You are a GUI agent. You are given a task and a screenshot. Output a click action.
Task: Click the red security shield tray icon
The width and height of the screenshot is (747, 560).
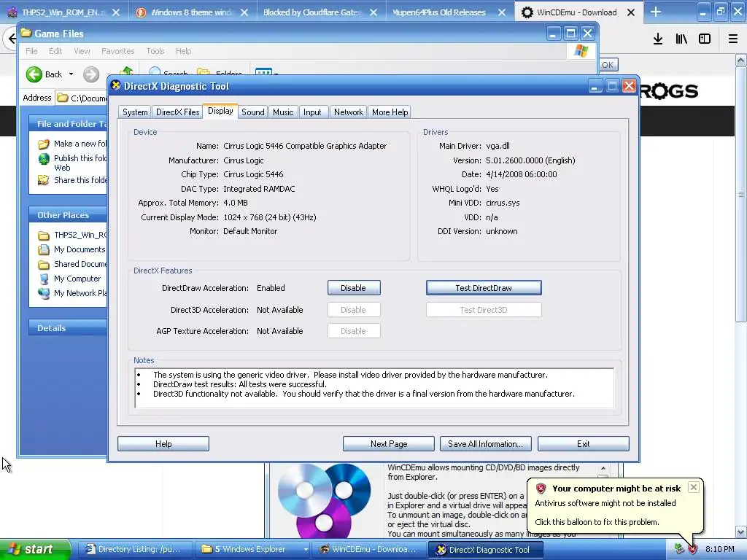[693, 550]
